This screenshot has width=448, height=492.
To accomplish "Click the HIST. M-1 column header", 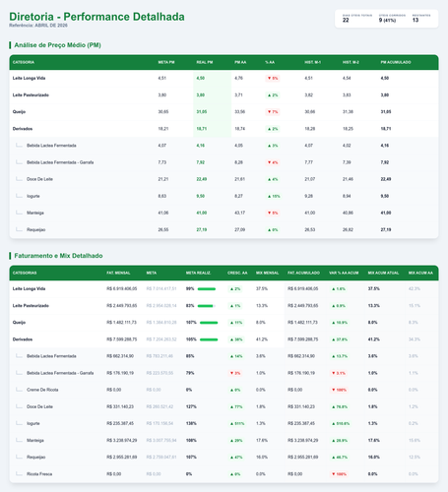I will [313, 62].
